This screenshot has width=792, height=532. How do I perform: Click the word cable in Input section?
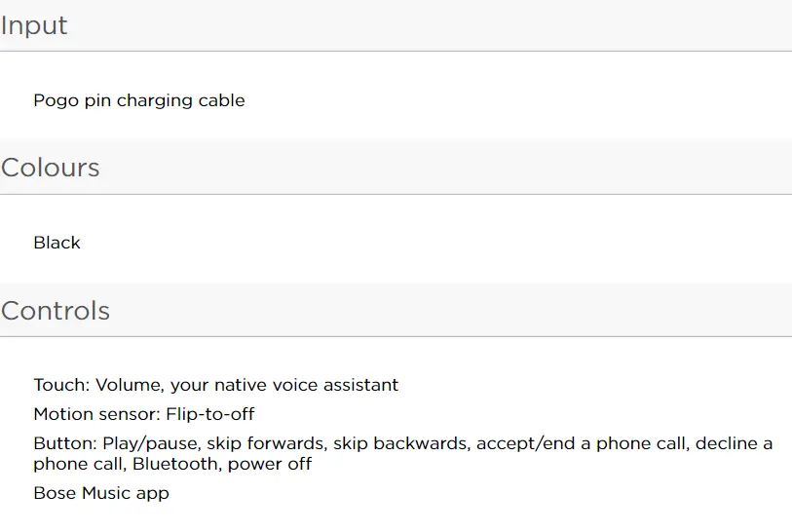(222, 100)
